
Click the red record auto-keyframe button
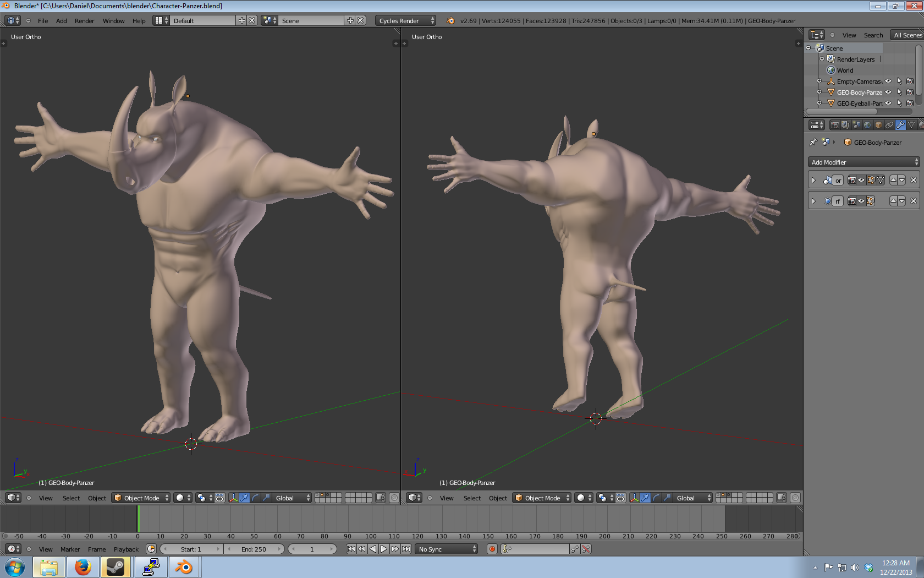tap(492, 549)
